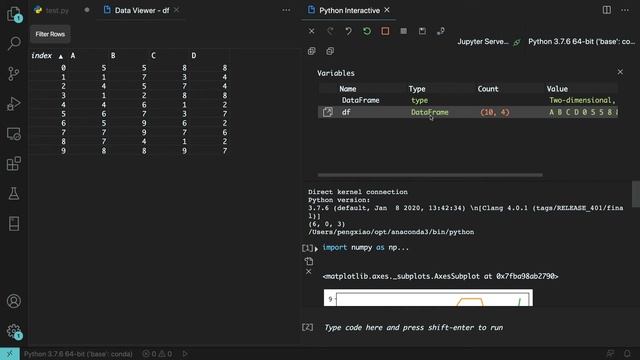Image resolution: width=640 pixels, height=360 pixels.
Task: Click the interactive window vertical scrollbar
Action: pos(636,194)
